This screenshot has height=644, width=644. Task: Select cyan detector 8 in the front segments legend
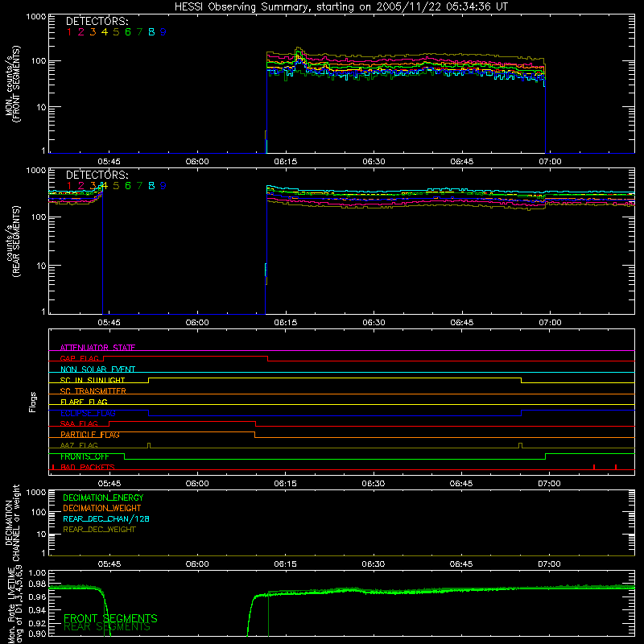coord(151,32)
